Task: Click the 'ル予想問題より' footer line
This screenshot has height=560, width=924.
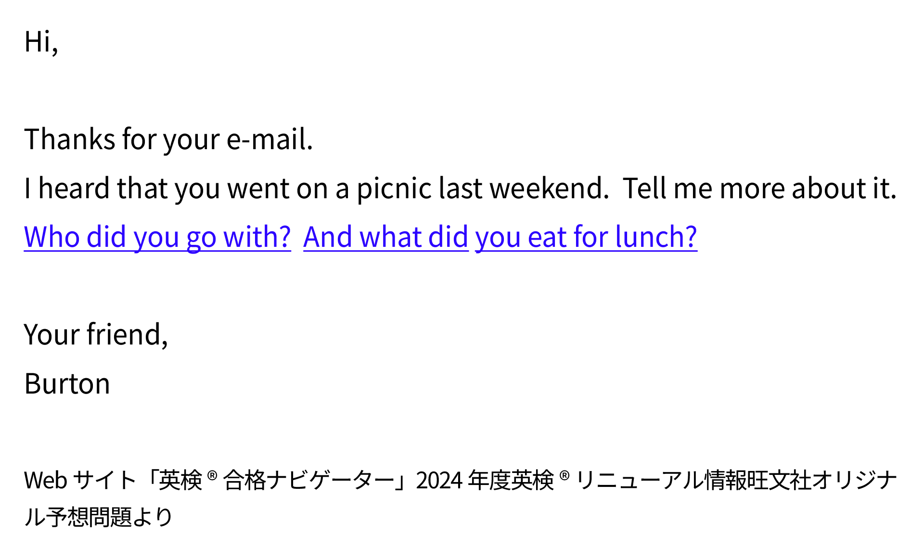Action: 98,517
